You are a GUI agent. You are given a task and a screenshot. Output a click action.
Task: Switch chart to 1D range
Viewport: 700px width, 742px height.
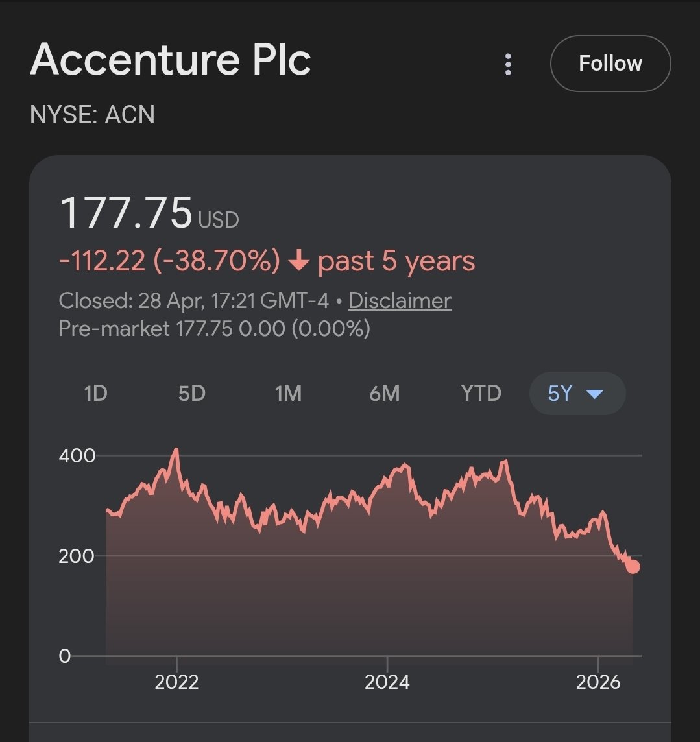[95, 393]
